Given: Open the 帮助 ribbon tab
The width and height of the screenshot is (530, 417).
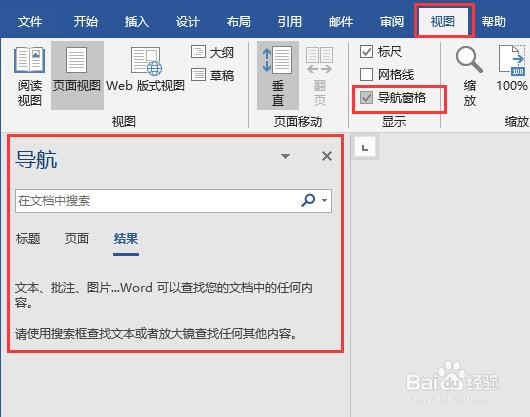Looking at the screenshot, I should 493,22.
